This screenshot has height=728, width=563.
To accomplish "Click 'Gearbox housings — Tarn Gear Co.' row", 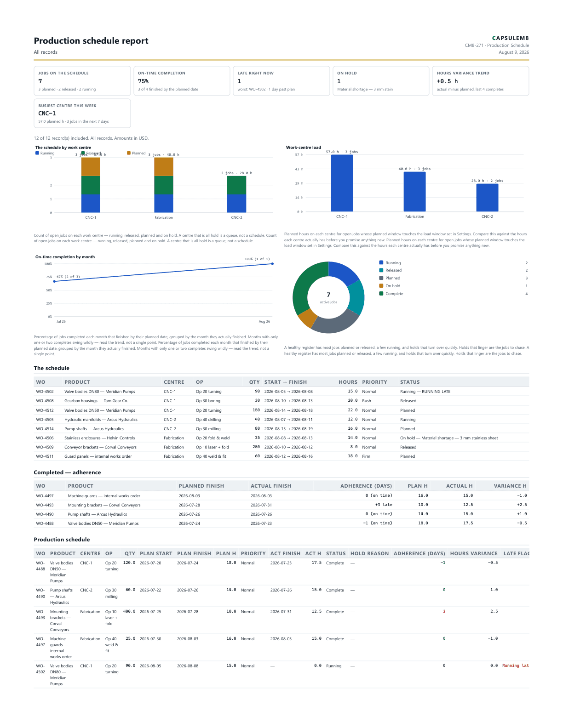I will [x=281, y=401].
